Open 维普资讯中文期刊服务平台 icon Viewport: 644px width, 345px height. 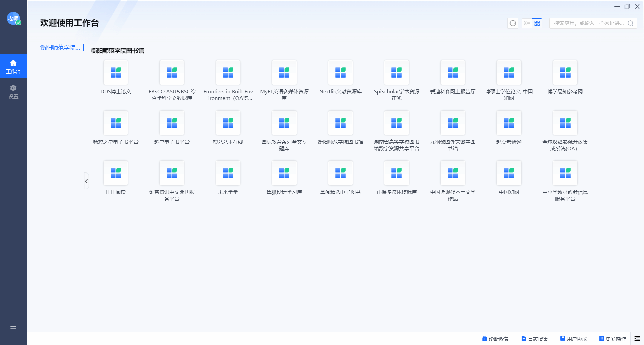tap(172, 173)
